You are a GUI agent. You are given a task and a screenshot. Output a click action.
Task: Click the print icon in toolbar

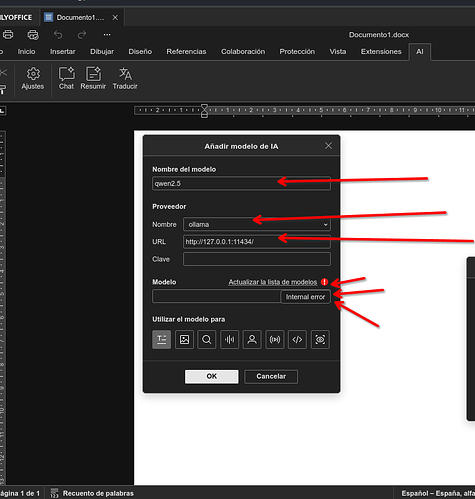pyautogui.click(x=8, y=35)
